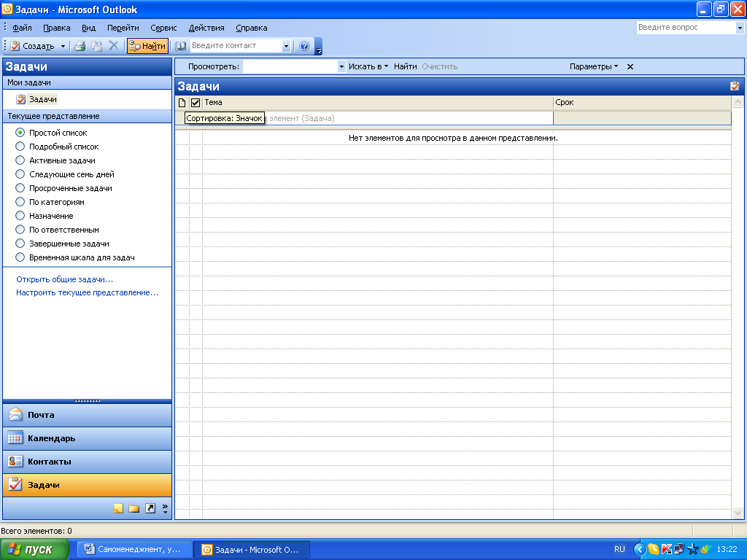Switch to the Календарь pane
Image resolution: width=747 pixels, height=560 pixels.
pyautogui.click(x=88, y=438)
